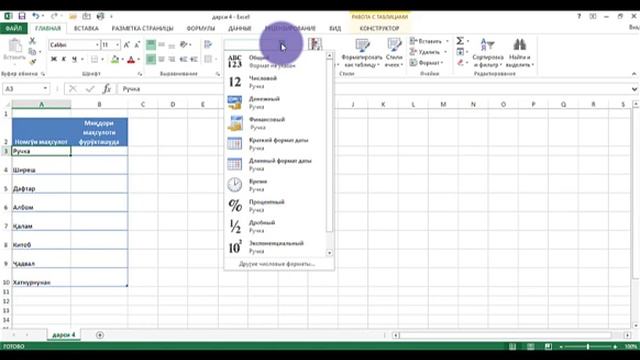Image resolution: width=640 pixels, height=360 pixels.
Task: Click the Fill down icon under AutoSum
Action: click(x=460, y=52)
